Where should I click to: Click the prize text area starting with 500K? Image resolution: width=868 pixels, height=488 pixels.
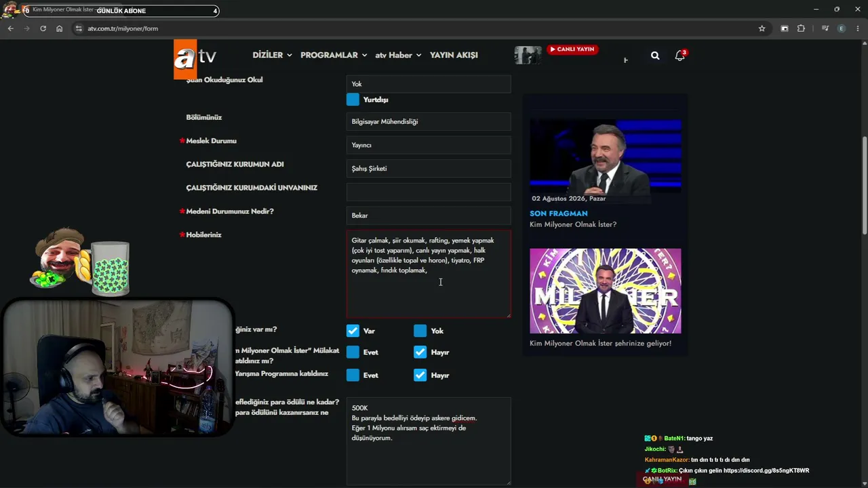point(429,441)
